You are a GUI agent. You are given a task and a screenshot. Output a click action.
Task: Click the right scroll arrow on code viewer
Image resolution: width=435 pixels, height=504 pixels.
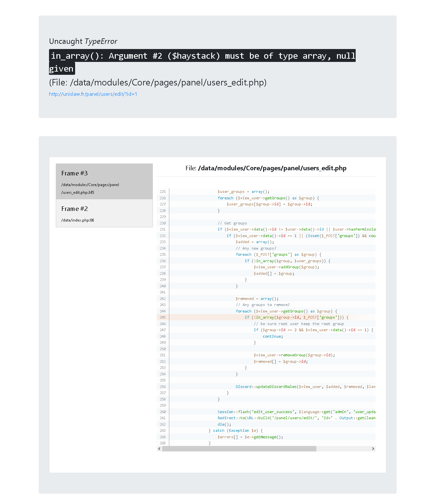pos(373,449)
